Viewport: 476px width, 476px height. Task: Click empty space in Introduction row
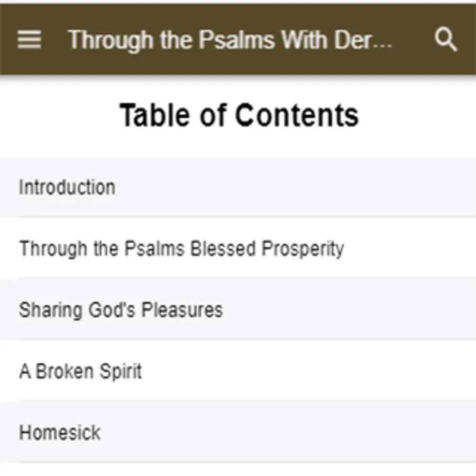coord(295,187)
